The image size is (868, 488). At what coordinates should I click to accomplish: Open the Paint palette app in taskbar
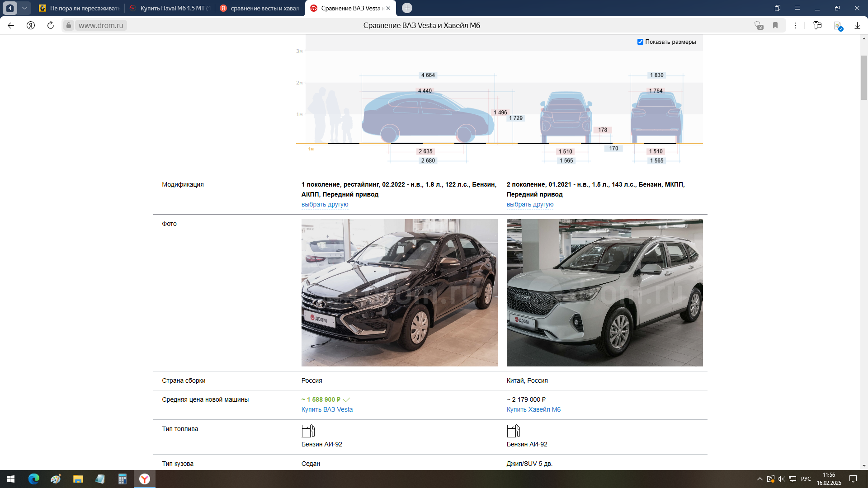pyautogui.click(x=56, y=479)
